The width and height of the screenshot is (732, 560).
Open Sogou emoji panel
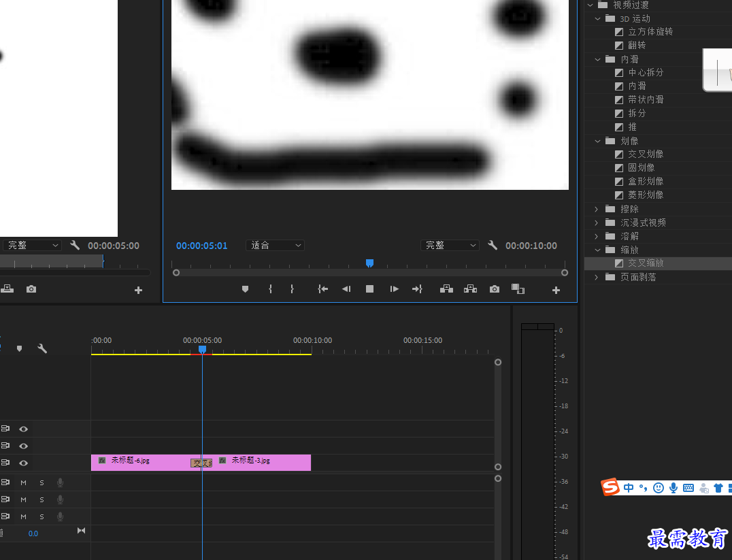(659, 488)
